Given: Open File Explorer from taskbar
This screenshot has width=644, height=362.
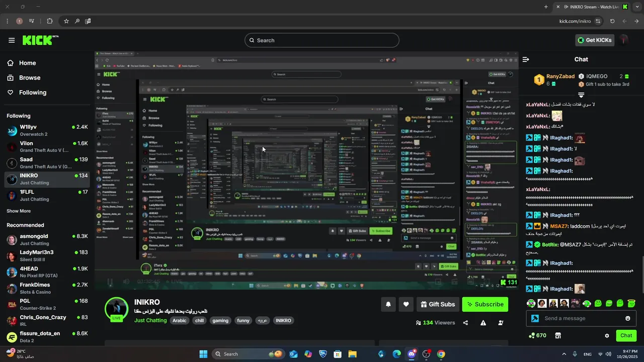Looking at the screenshot, I should pyautogui.click(x=352, y=354).
